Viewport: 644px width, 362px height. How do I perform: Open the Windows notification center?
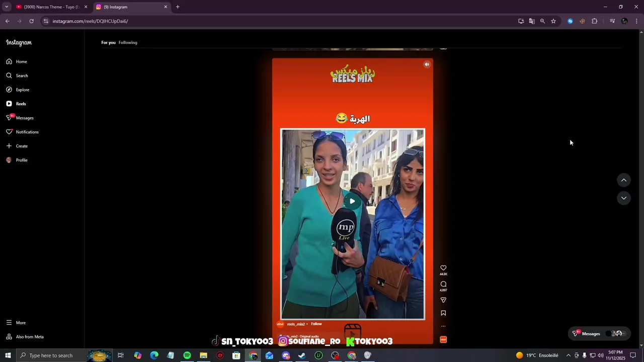633,355
